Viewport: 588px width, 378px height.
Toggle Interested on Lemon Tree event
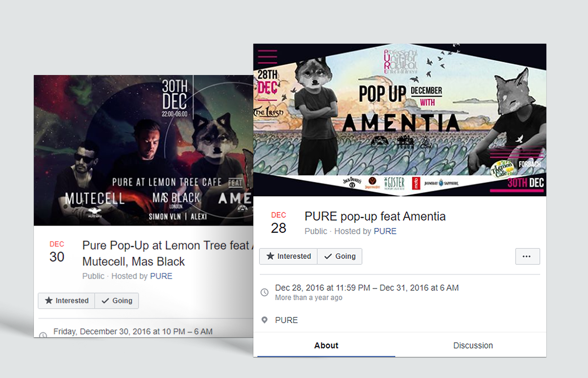67,301
